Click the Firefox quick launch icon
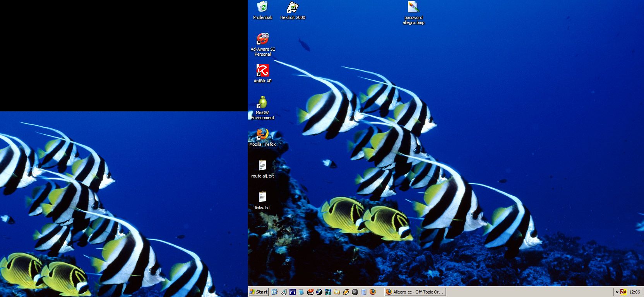The height and width of the screenshot is (297, 644). [373, 292]
